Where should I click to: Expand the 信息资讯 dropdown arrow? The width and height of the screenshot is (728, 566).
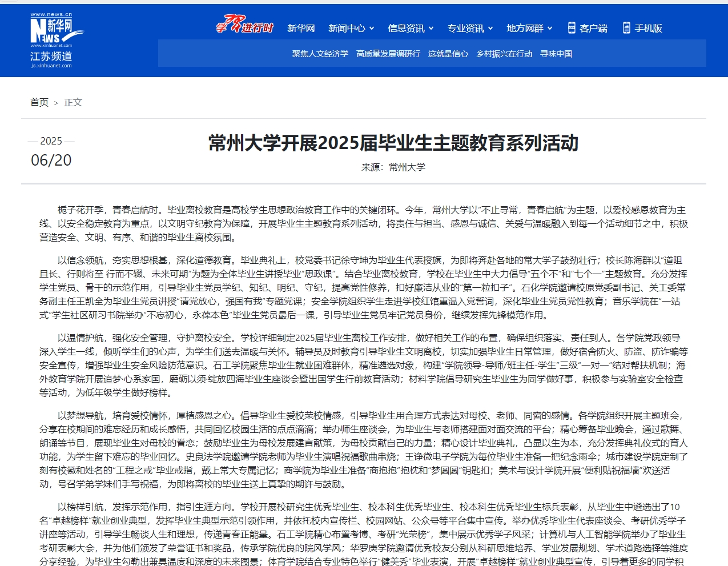(x=431, y=29)
